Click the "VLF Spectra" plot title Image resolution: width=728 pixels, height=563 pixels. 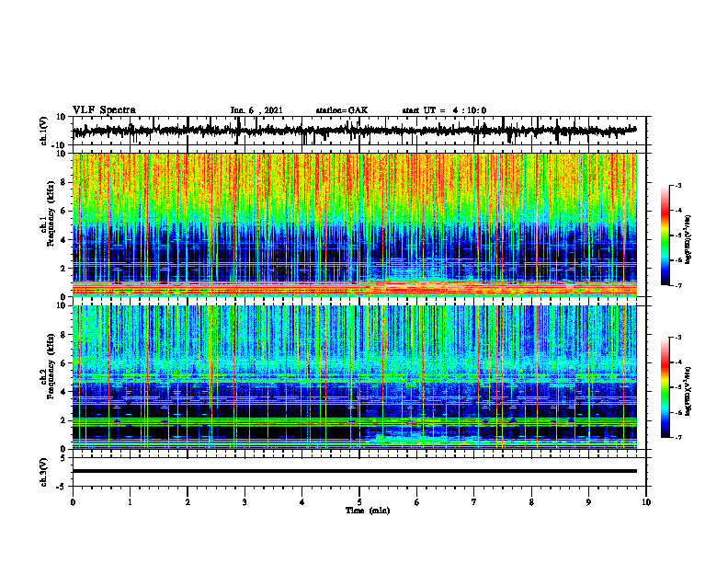[104, 110]
